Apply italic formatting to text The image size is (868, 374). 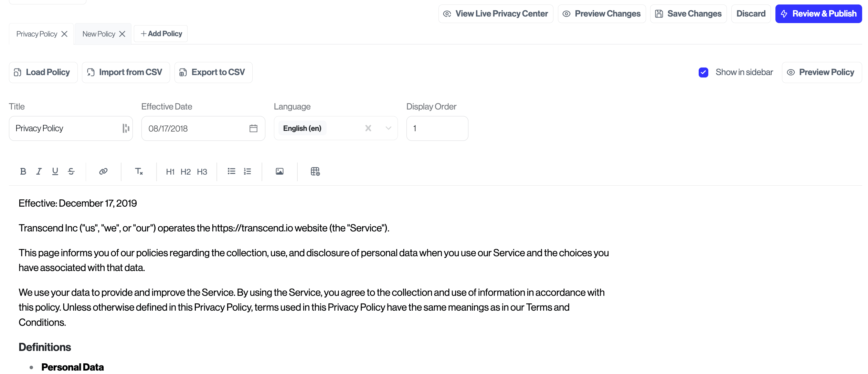coord(39,172)
